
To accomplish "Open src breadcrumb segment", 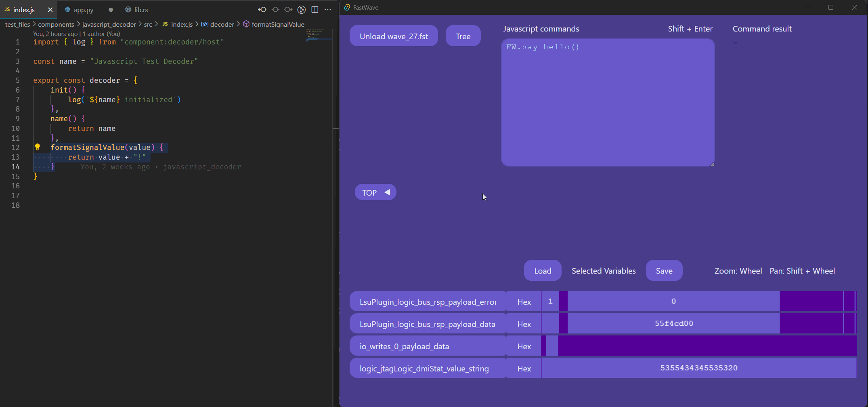I will [148, 24].
